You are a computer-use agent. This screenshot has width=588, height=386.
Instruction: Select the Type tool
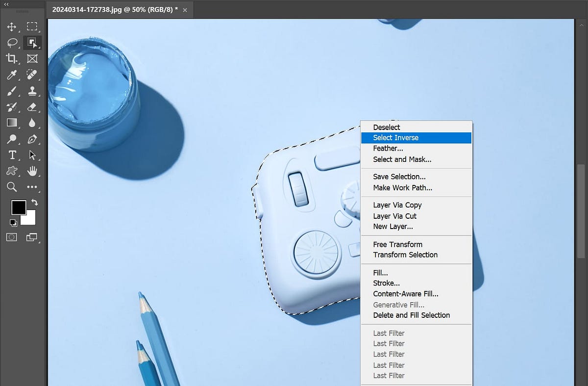point(12,155)
